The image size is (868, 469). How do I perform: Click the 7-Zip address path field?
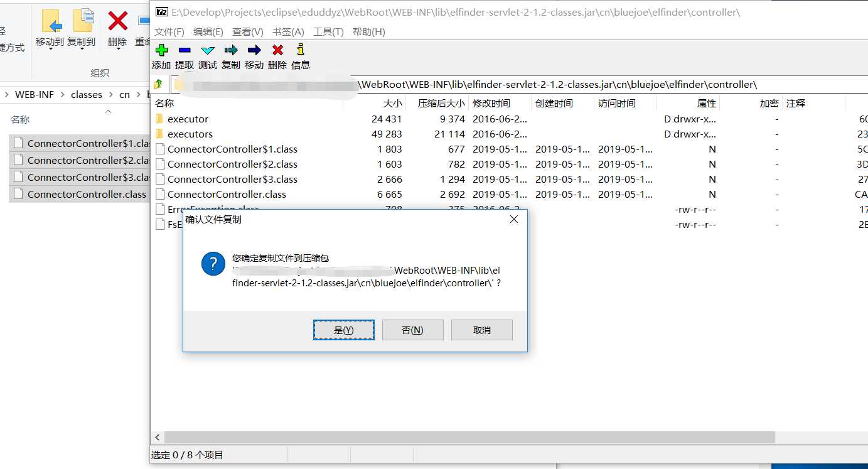[519, 84]
